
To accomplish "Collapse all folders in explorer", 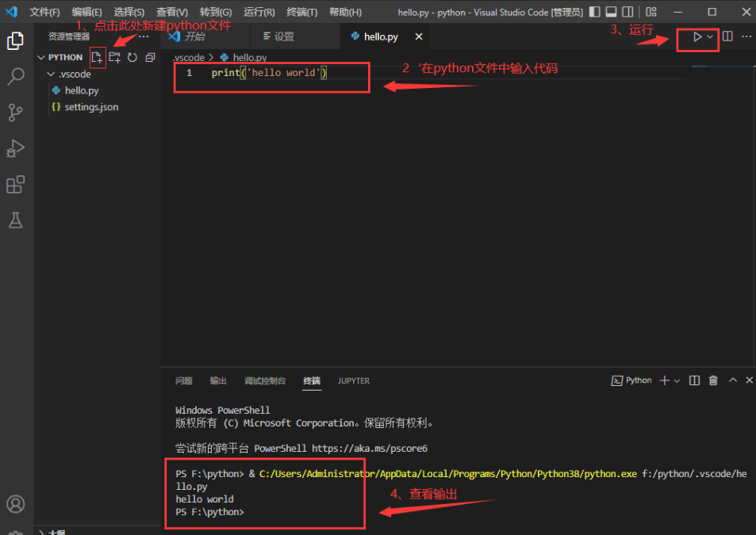I will point(150,58).
